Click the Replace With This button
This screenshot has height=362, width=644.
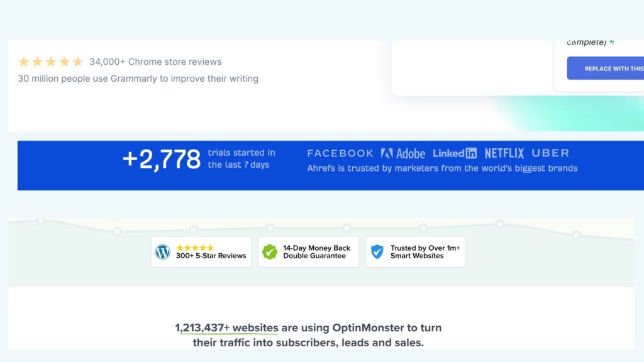[606, 68]
